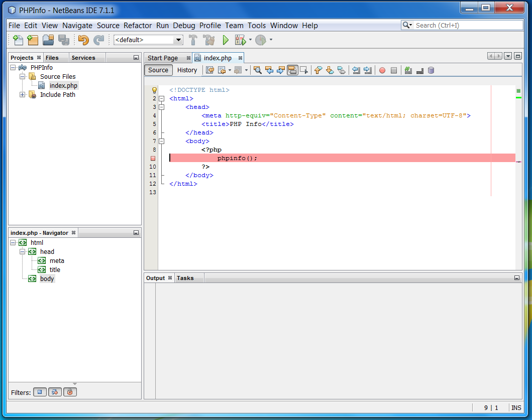Screen dimensions: 532x420
Task: Expand the Include Path node
Action: click(22, 94)
